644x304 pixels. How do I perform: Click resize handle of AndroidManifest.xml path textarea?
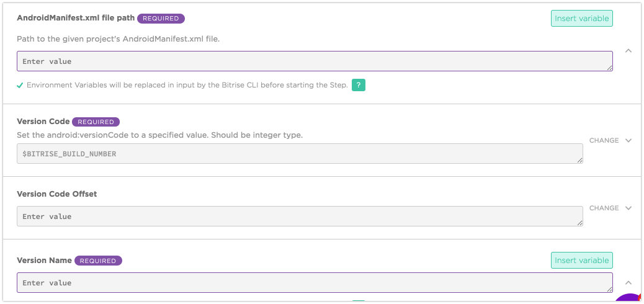[609, 68]
